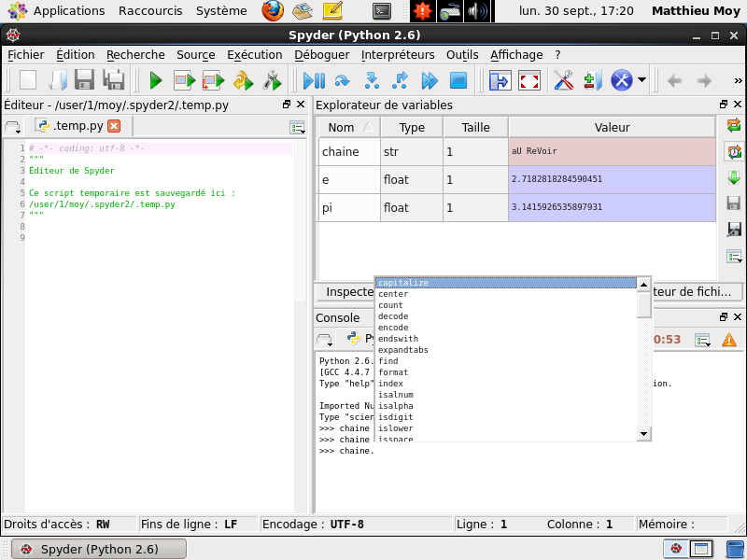Viewport: 747px width, 560px height.
Task: Save the current file (single floppy icon)
Action: pos(85,80)
